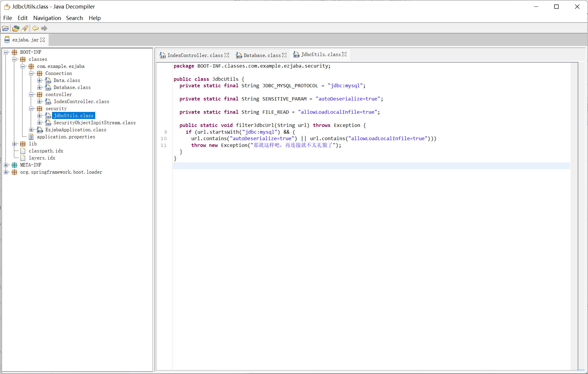Expand the lib package node
Viewport: 588px width, 374px height.
(x=14, y=144)
